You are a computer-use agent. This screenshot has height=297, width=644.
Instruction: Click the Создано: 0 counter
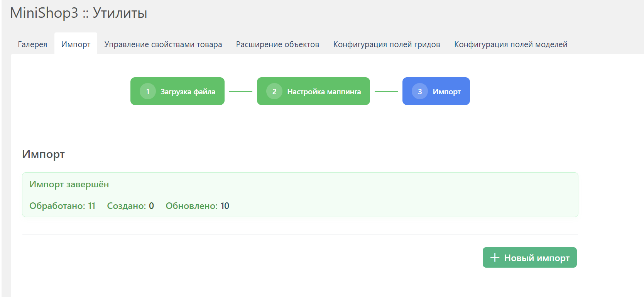tap(130, 206)
